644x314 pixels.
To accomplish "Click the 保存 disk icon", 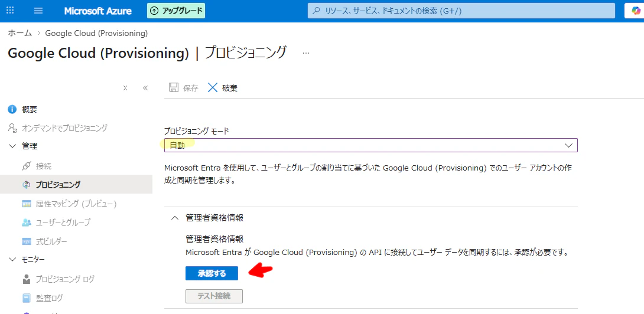I will point(174,88).
